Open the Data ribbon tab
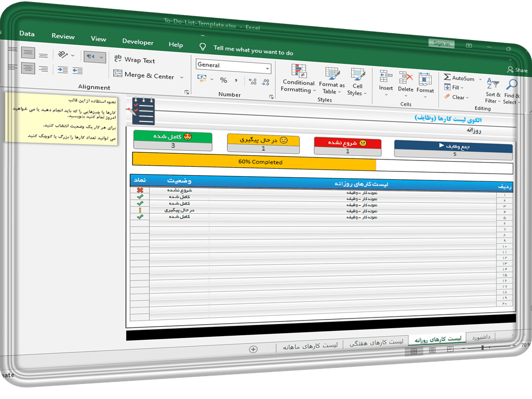The height and width of the screenshot is (399, 532). [x=27, y=34]
